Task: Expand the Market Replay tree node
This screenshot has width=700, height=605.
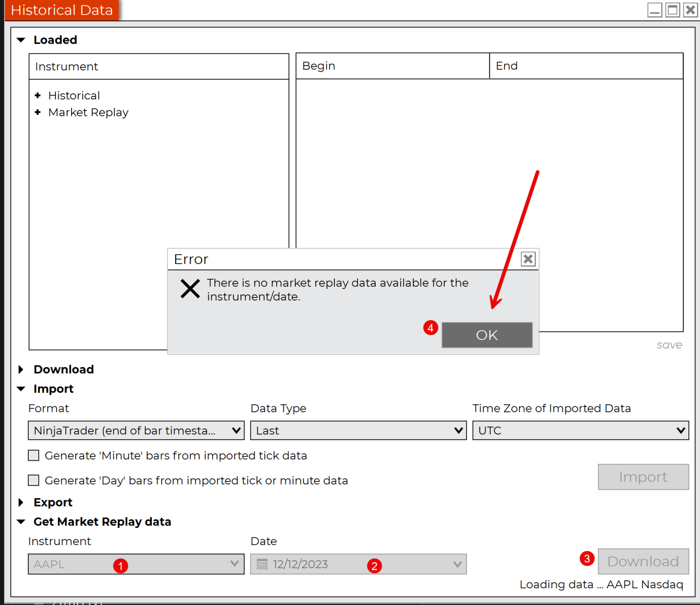Action: (38, 112)
